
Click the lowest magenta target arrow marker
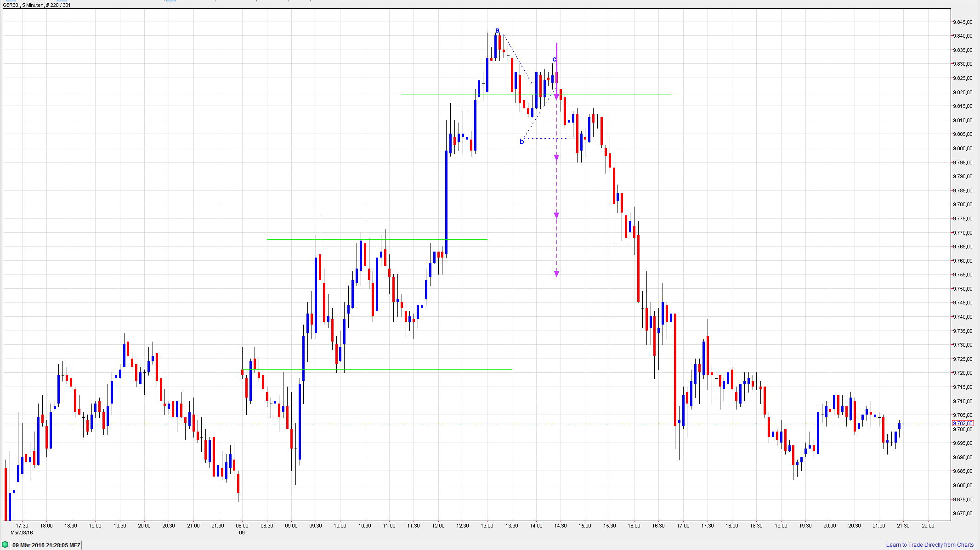click(x=556, y=274)
